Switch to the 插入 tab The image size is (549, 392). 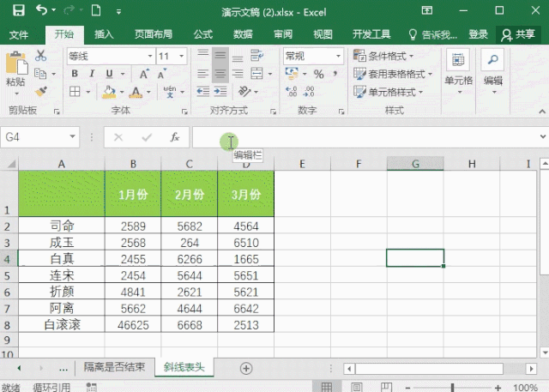pyautogui.click(x=104, y=34)
